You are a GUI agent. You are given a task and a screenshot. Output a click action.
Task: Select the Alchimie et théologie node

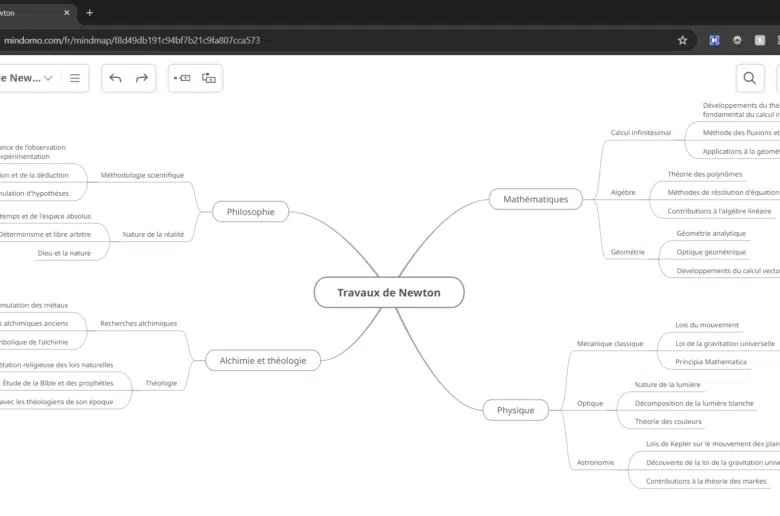[263, 360]
